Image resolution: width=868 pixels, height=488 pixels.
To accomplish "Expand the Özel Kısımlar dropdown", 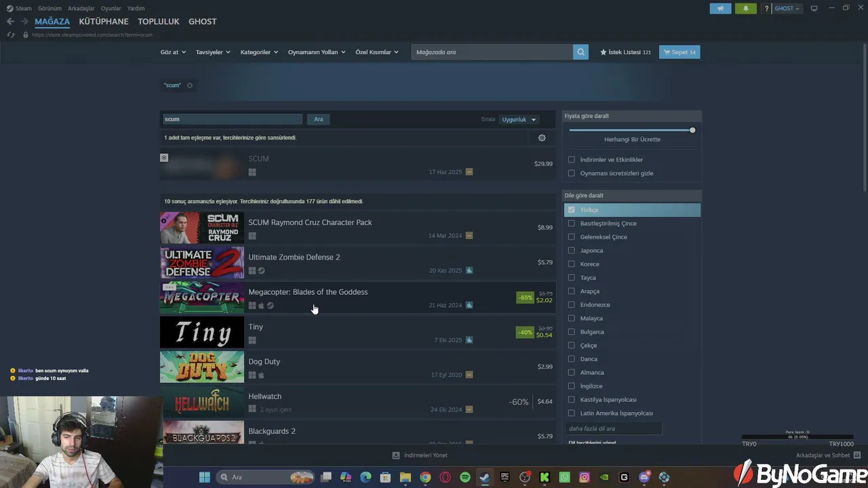I will (377, 52).
